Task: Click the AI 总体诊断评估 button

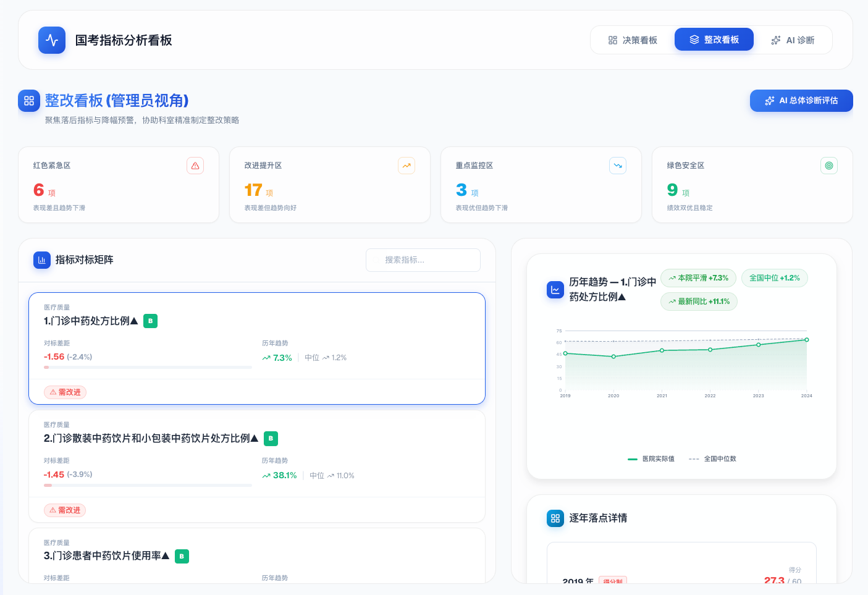Action: click(801, 101)
